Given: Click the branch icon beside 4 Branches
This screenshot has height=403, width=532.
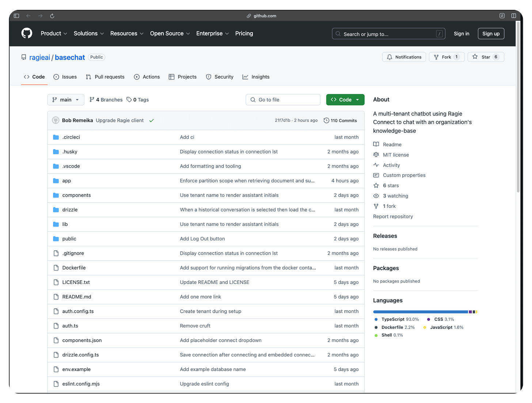Looking at the screenshot, I should point(92,99).
